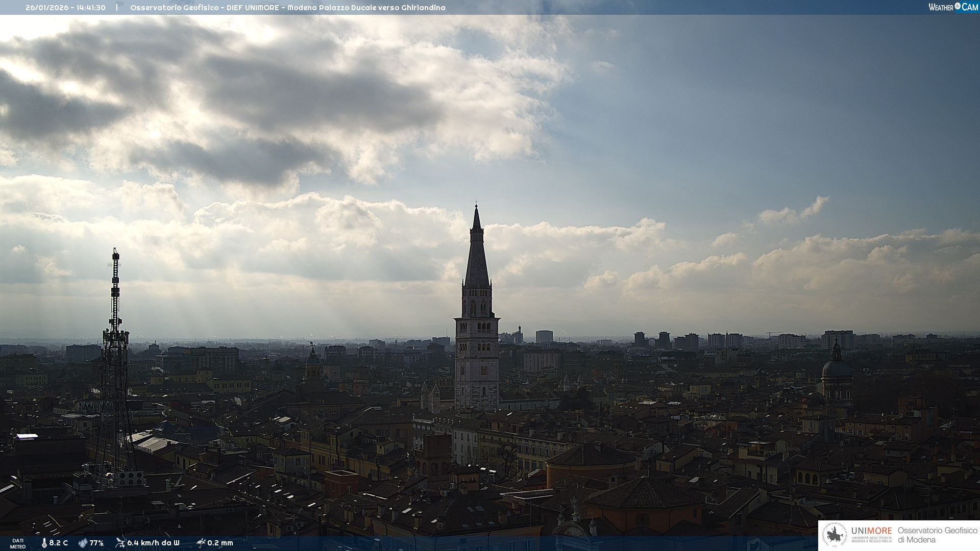The height and width of the screenshot is (551, 980).
Task: Click the 6.4 km/h da W wind reading
Action: (x=153, y=543)
